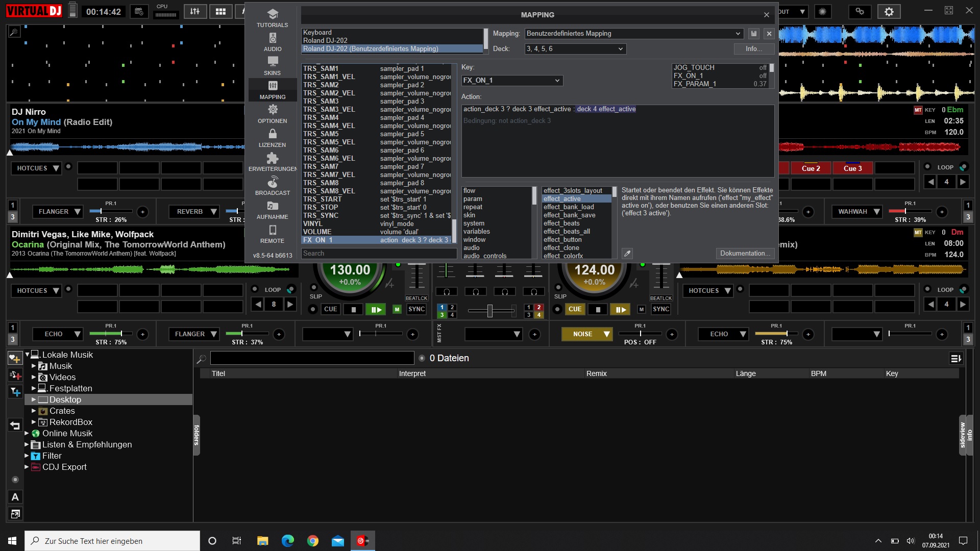Image resolution: width=980 pixels, height=551 pixels.
Task: Open the Broadcast settings section
Action: (x=273, y=186)
